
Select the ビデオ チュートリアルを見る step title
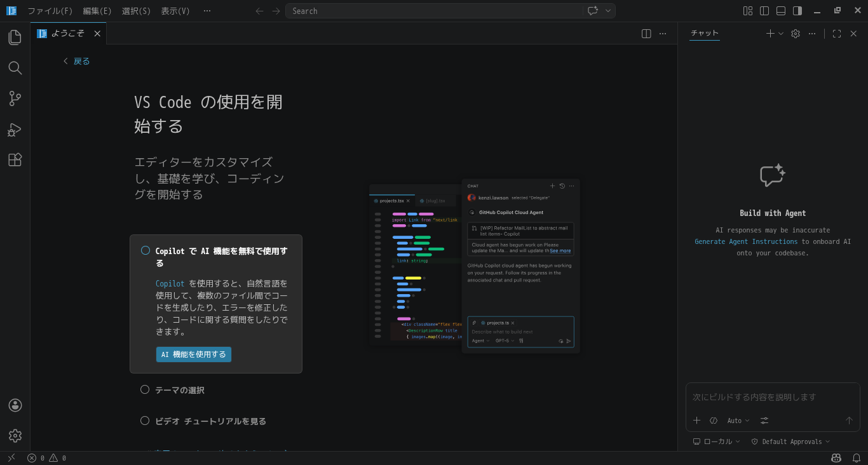pos(211,421)
